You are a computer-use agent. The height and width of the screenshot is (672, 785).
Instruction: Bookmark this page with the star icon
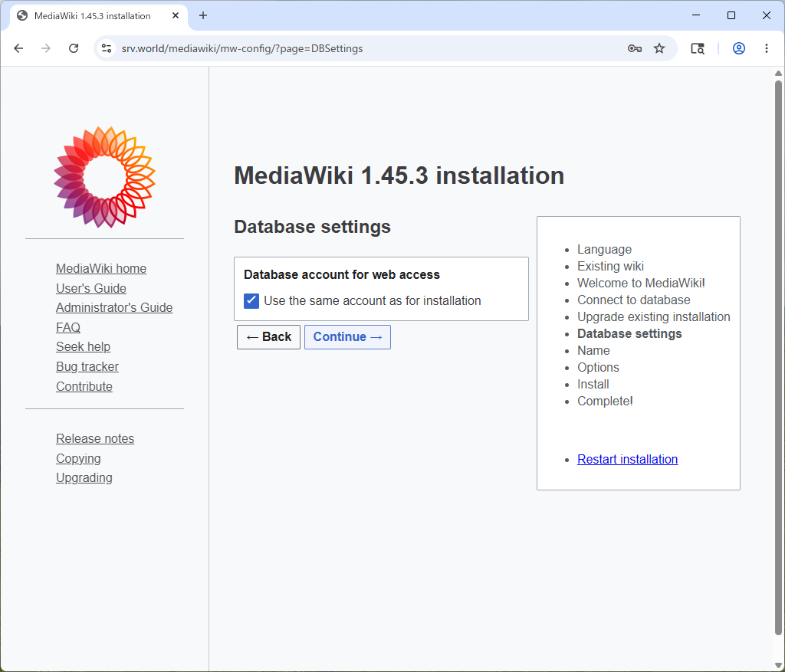pos(659,48)
